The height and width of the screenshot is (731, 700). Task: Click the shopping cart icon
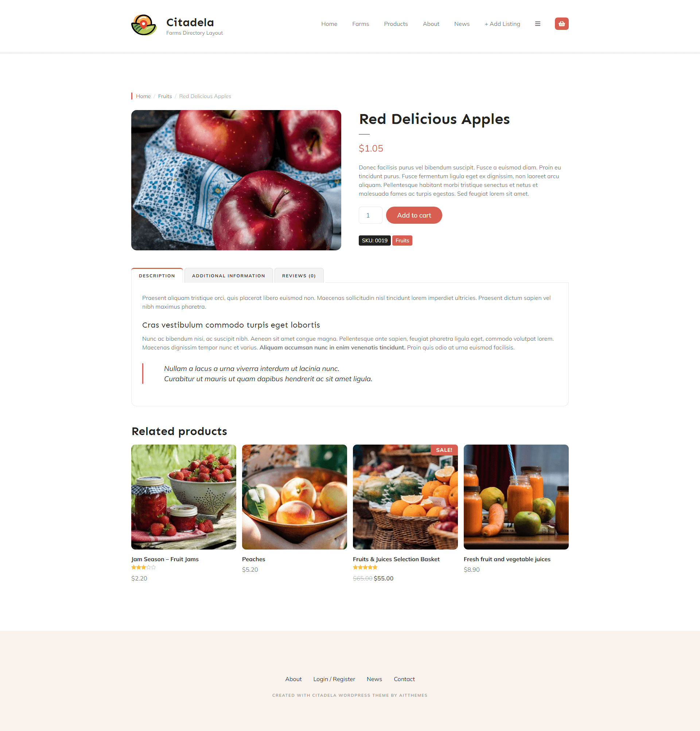561,23
